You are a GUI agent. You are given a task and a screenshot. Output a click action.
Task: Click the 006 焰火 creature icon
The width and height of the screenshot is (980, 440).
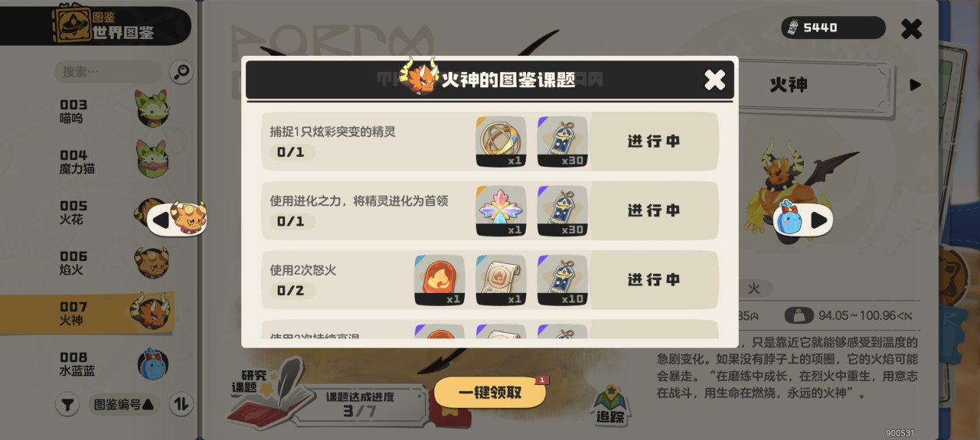(152, 262)
